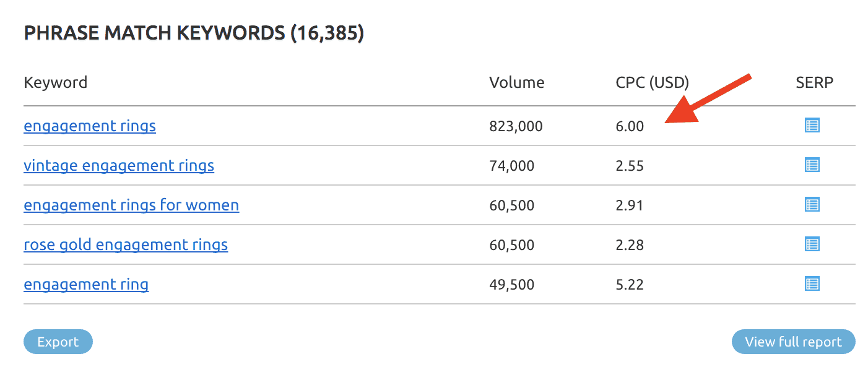The width and height of the screenshot is (868, 375).
Task: Click SERP icon for engagement rings for women
Action: tap(811, 205)
